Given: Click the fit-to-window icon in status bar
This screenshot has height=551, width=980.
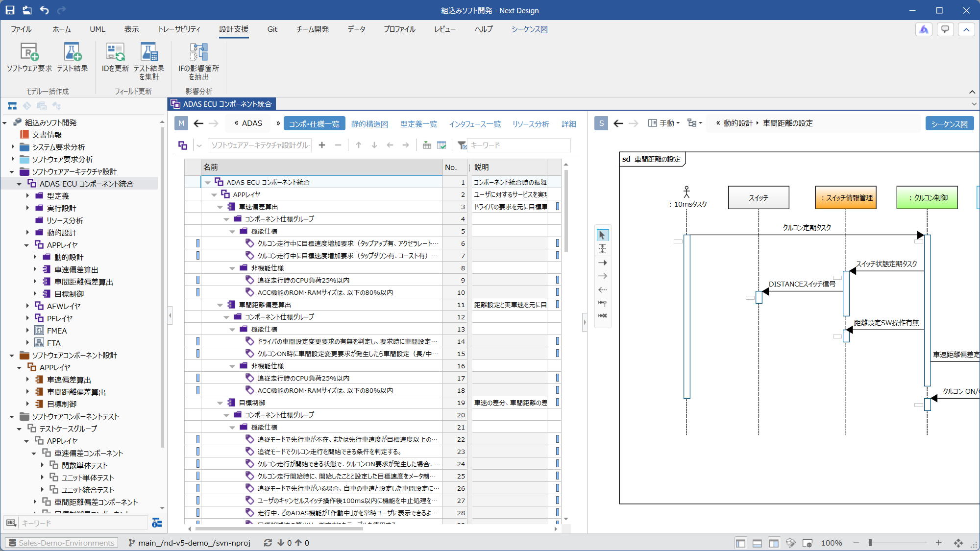Looking at the screenshot, I should click(958, 543).
